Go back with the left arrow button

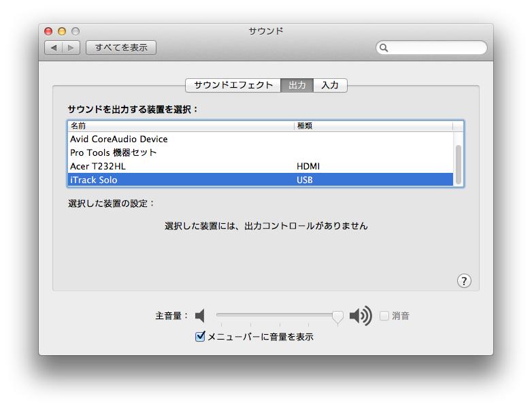(54, 48)
